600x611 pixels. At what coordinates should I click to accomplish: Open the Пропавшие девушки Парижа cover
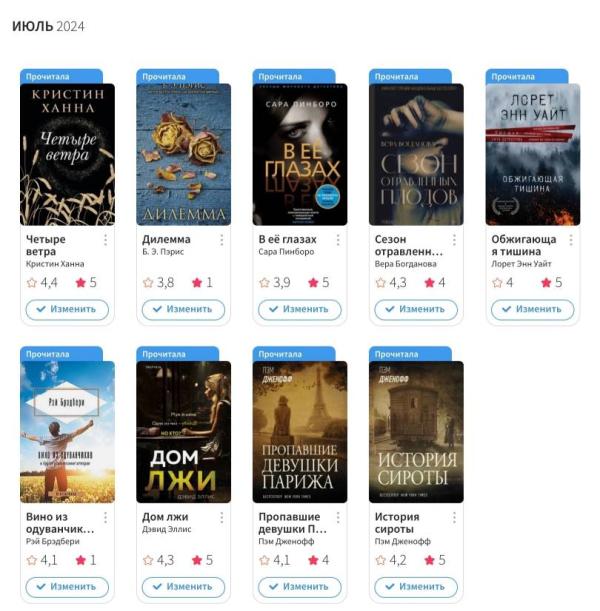coord(300,432)
